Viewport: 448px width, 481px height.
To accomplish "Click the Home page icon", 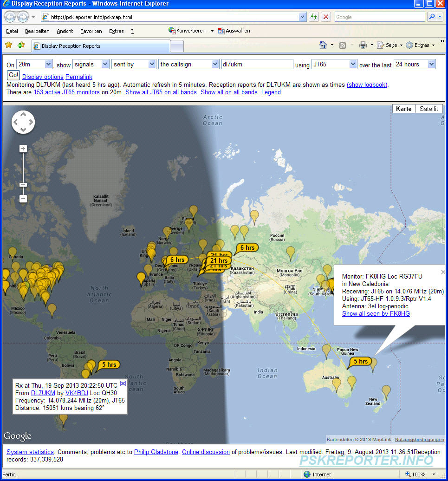I will 323,45.
